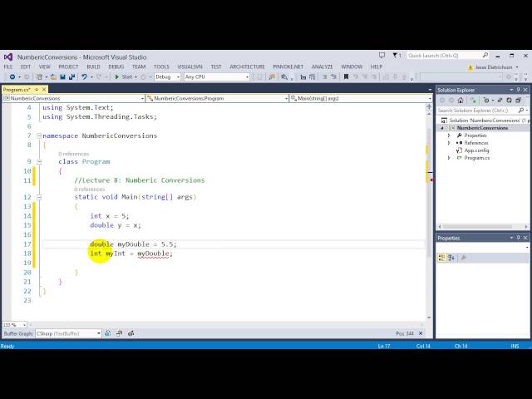Viewport: 532px width, 399px height.
Task: Click the Categorized icon in the Properties panel
Action: coord(441,258)
